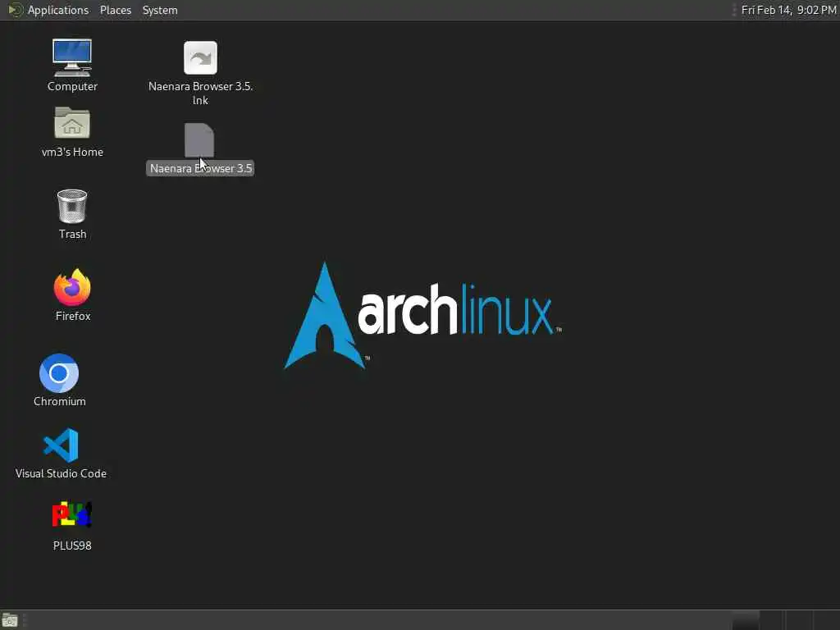Click the Applications menu logo icon
Screen dimensions: 840x630
point(16,10)
